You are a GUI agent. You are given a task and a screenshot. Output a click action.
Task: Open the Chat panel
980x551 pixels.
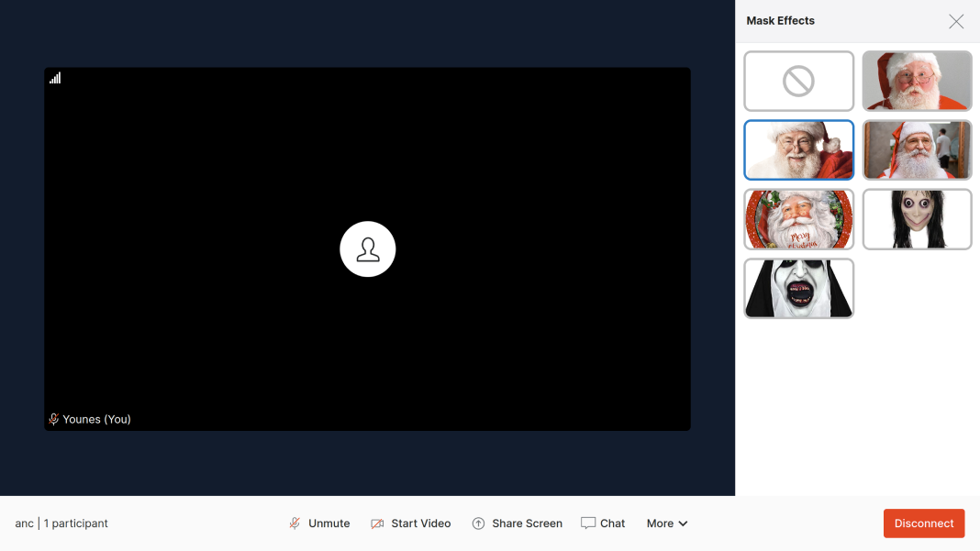tap(603, 523)
